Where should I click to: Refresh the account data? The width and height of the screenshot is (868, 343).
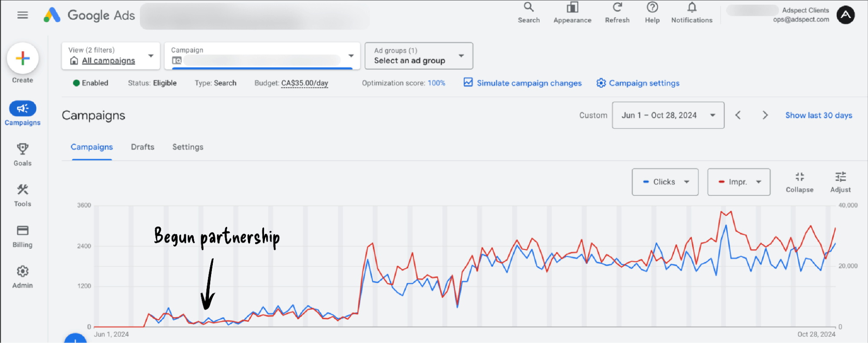click(x=617, y=8)
